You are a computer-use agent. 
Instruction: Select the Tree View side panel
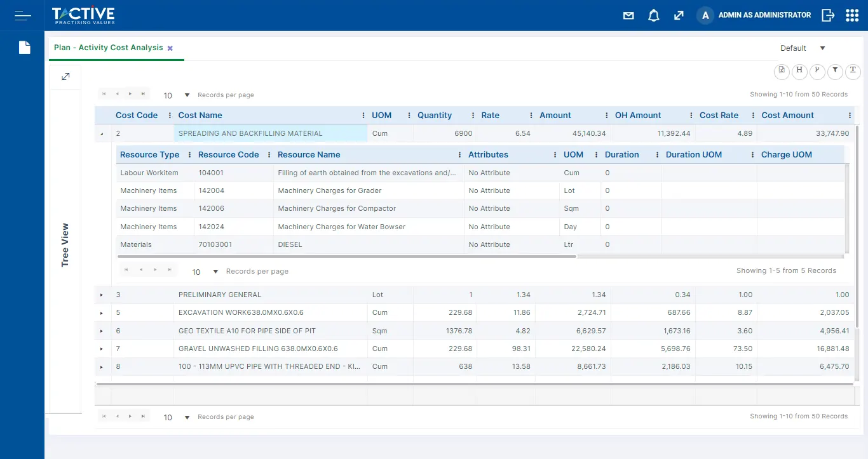65,245
